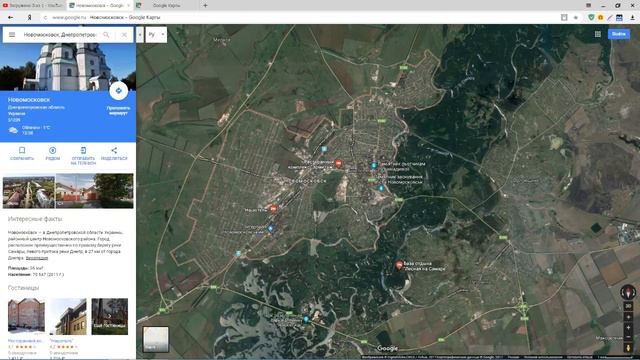Open the Ру input language dropdown
Viewport: 640px width, 360px height.
(x=156, y=35)
